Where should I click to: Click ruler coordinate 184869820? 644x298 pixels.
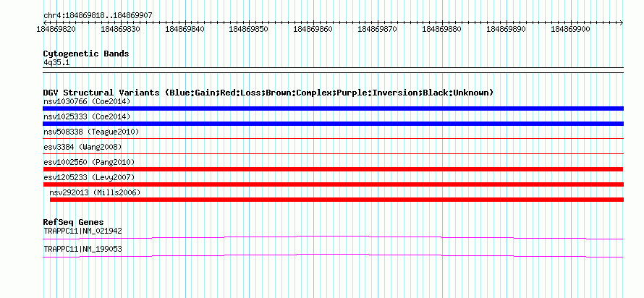pyautogui.click(x=56, y=29)
